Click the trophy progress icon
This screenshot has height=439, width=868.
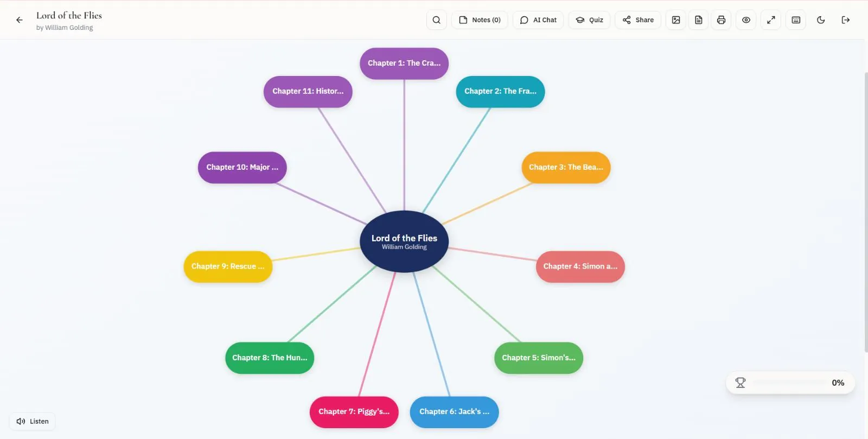tap(741, 383)
